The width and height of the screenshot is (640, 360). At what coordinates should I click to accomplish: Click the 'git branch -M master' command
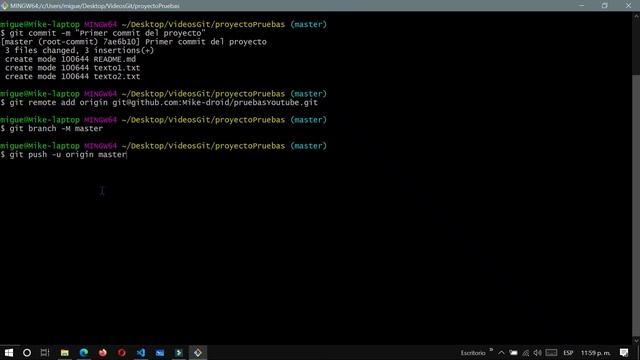51,129
